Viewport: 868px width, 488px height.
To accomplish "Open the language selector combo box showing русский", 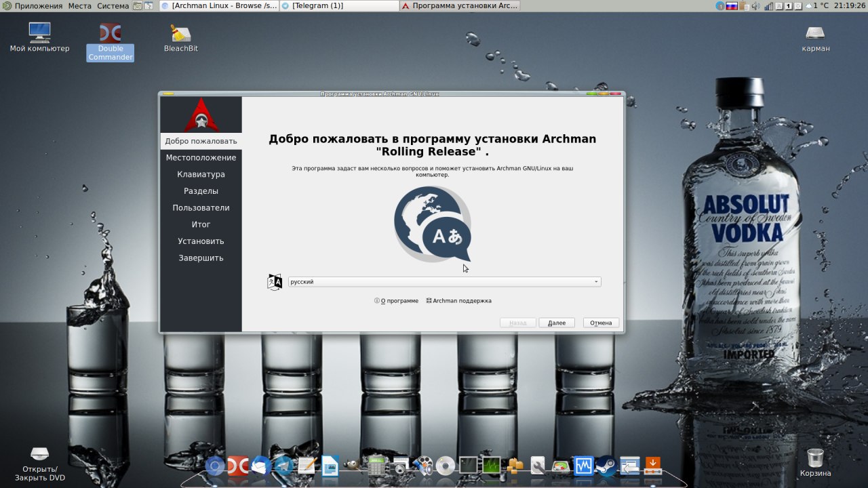I will point(444,282).
